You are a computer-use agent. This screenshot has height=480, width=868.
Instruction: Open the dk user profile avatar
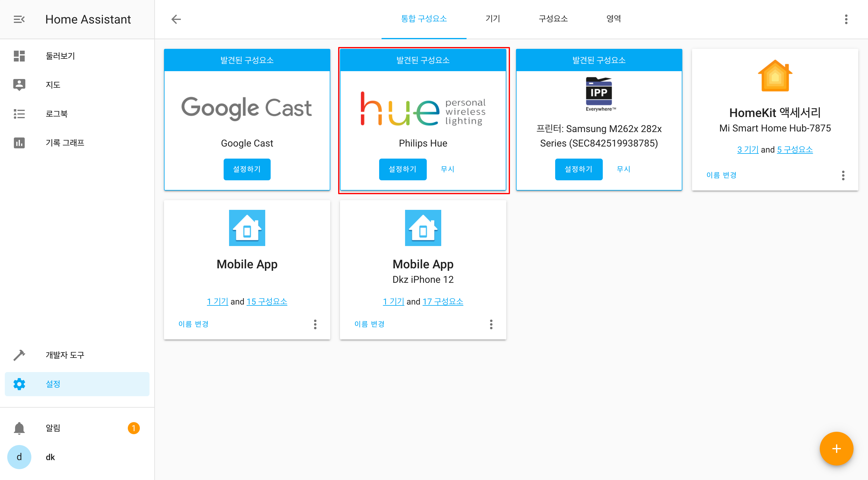click(19, 457)
